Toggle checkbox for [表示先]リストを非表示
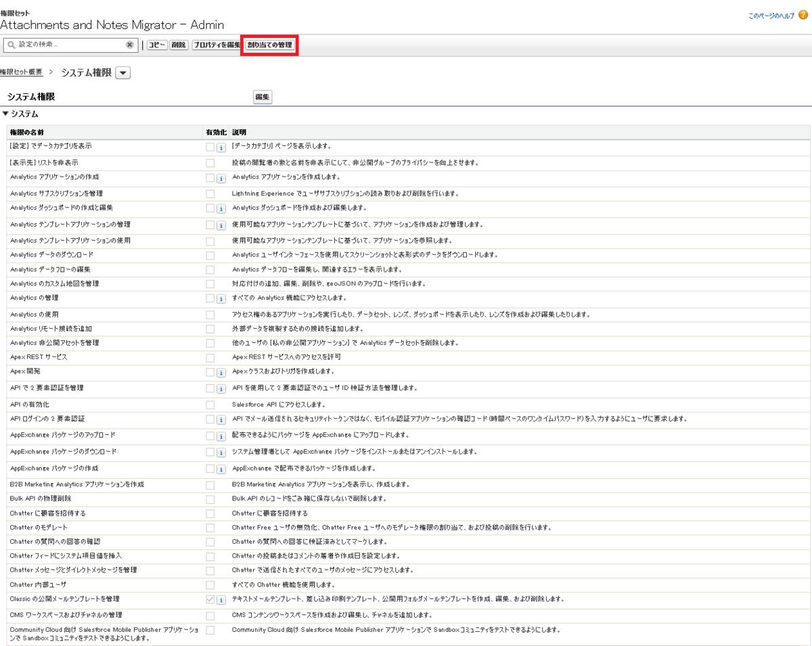Viewport: 812px width, 646px height. point(210,163)
